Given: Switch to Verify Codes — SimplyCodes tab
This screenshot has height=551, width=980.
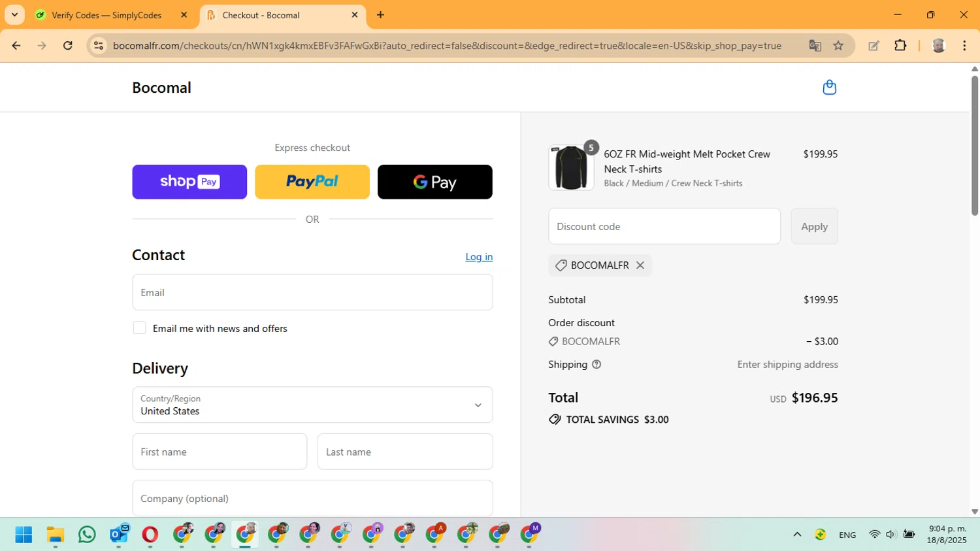Looking at the screenshot, I should [106, 15].
